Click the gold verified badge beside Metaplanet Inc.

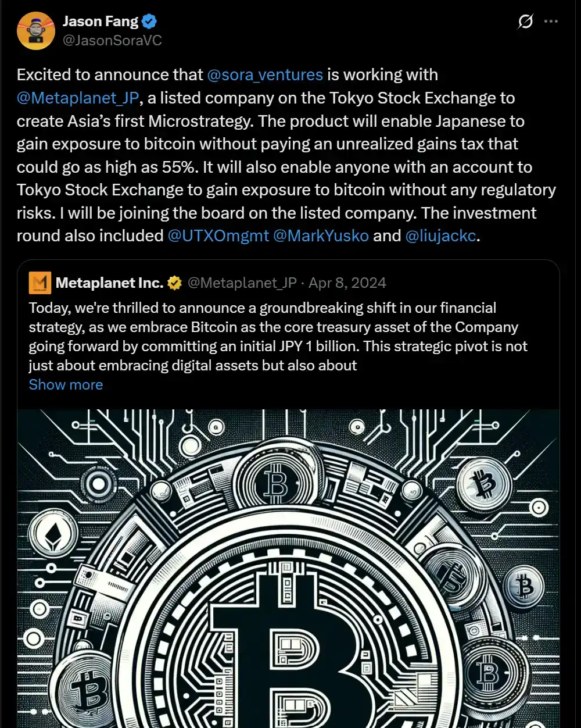pos(174,283)
